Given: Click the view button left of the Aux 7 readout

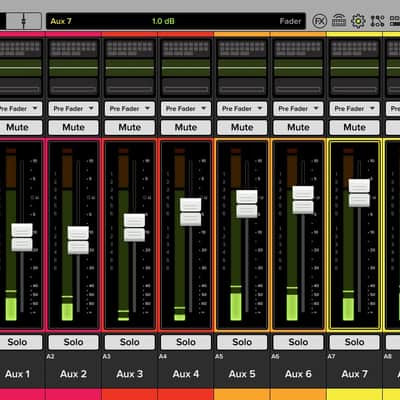Looking at the screenshot, I should tap(24, 21).
